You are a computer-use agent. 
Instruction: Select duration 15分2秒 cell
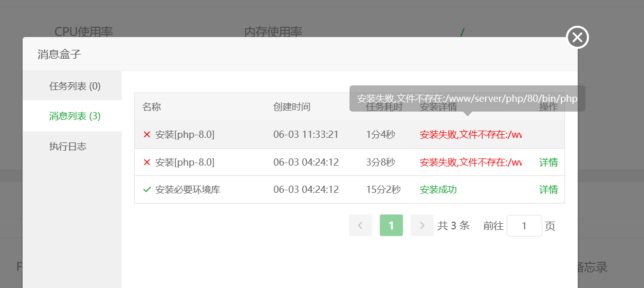383,190
